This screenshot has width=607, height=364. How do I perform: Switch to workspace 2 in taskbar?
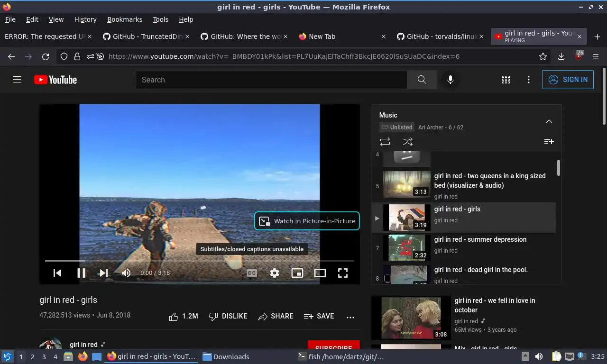32,357
